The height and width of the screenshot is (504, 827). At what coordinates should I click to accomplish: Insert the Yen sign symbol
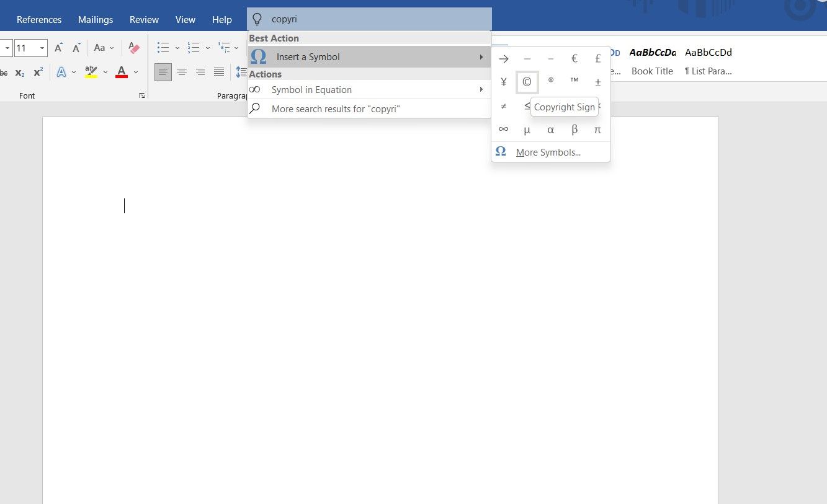[504, 82]
